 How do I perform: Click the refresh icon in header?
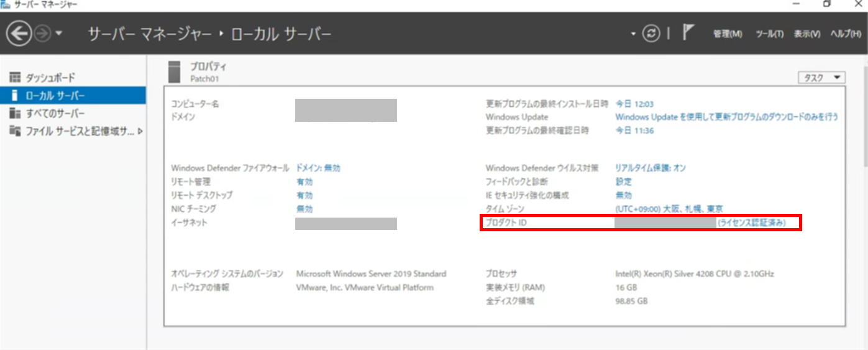pyautogui.click(x=651, y=34)
